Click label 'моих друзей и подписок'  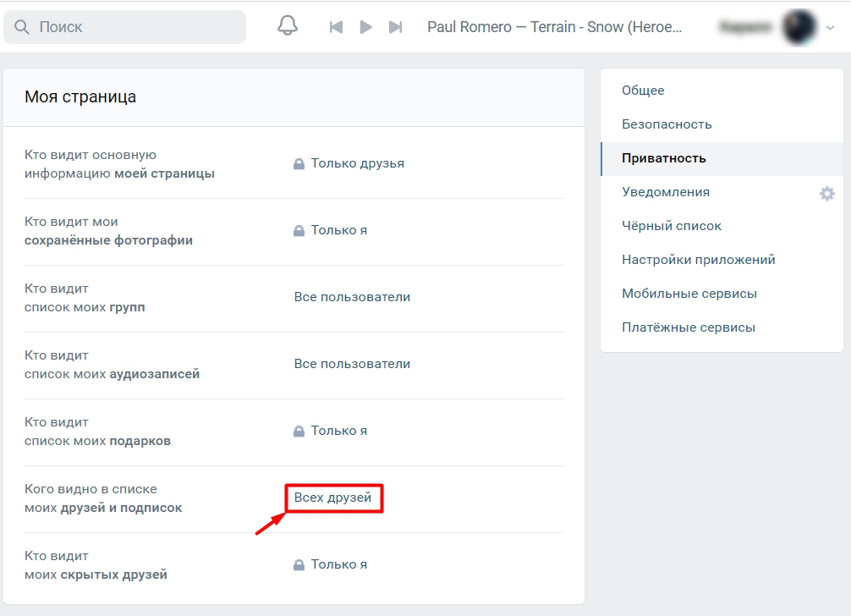(103, 508)
